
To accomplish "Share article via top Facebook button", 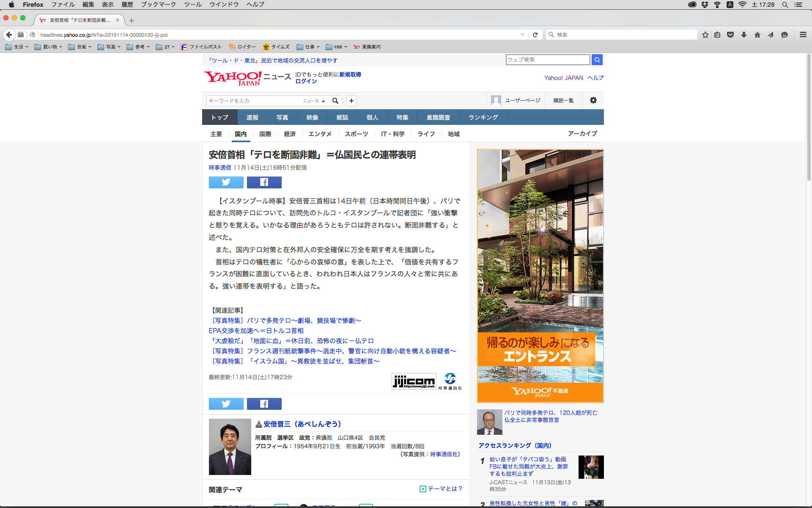I will point(264,182).
